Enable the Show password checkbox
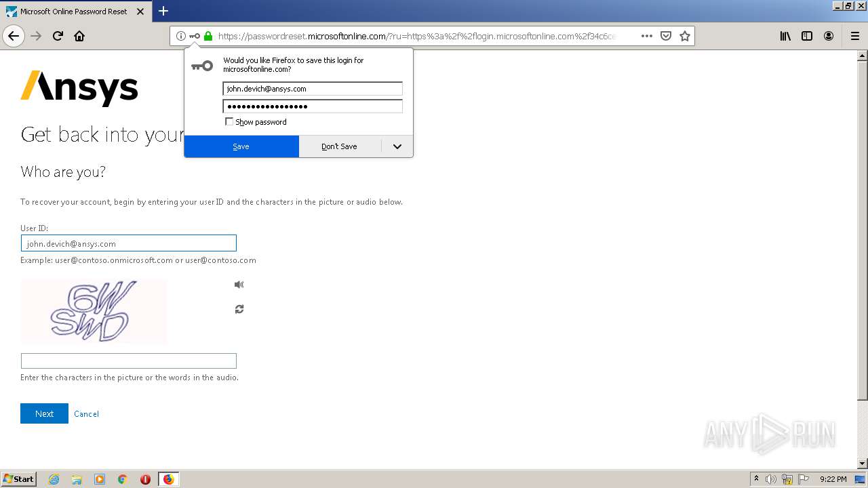 (229, 122)
